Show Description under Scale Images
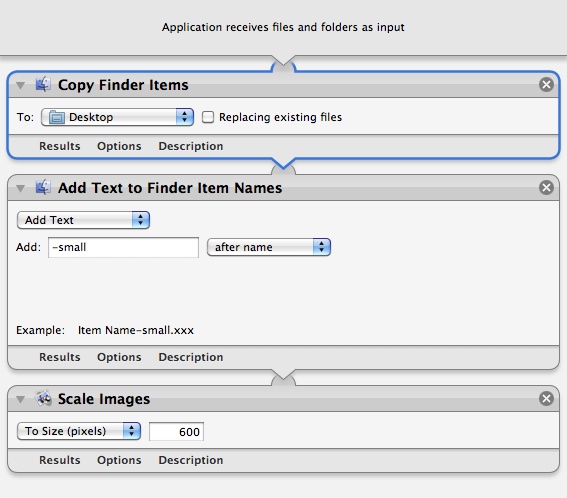567x498 pixels. [191, 460]
